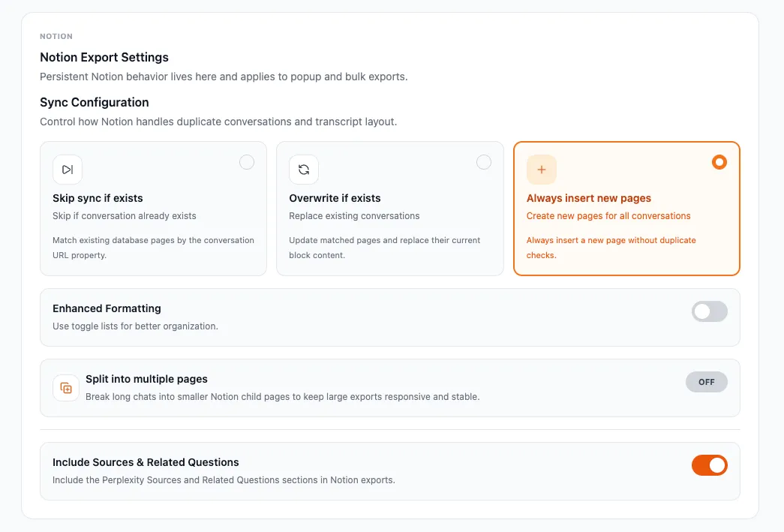The height and width of the screenshot is (532, 784).
Task: Click the refresh arrows icon on Overwrite card
Action: tap(304, 170)
